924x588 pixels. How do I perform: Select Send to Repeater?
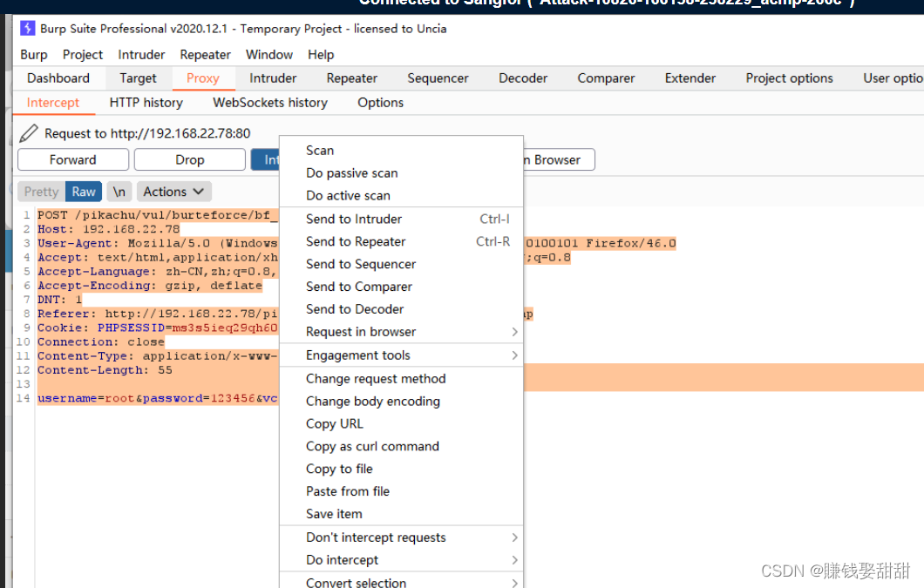point(401,241)
